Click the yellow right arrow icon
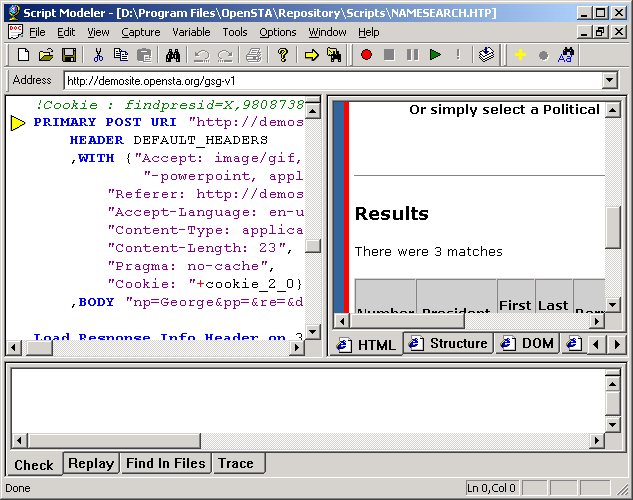 click(311, 55)
